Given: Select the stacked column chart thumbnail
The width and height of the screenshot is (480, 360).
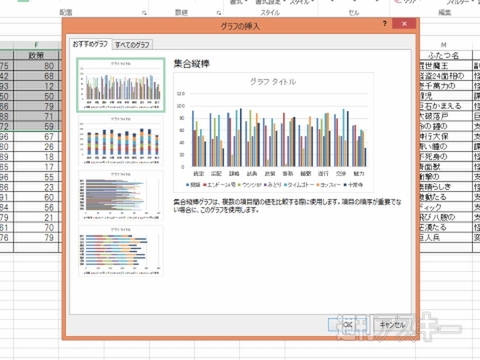Looking at the screenshot, I should 121,140.
